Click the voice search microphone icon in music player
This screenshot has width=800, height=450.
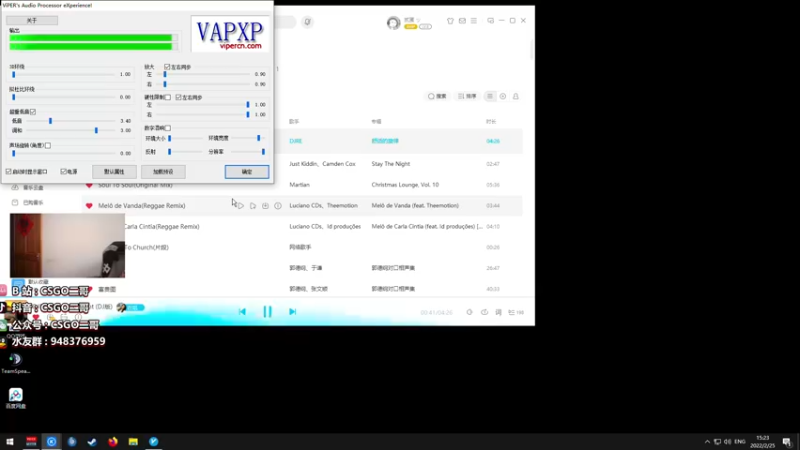(x=307, y=22)
